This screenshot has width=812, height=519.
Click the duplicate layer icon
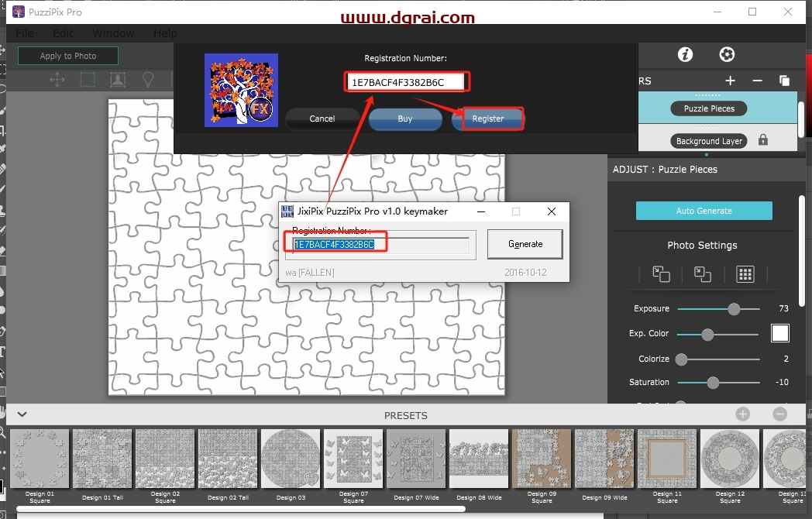click(x=784, y=81)
